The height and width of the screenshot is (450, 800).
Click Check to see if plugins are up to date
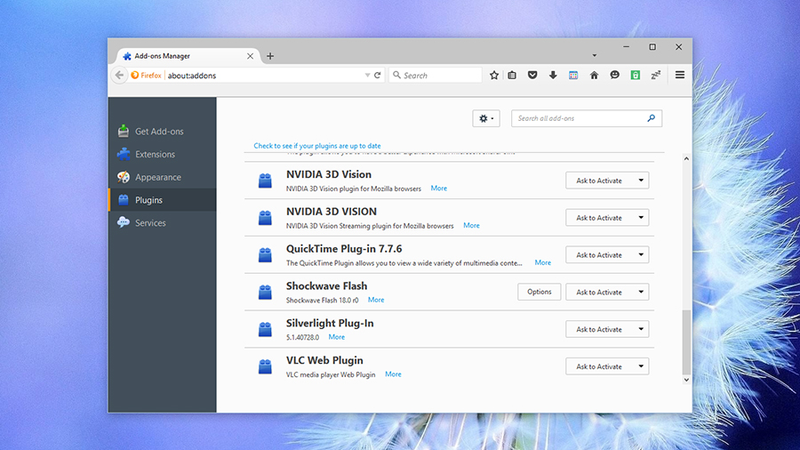pyautogui.click(x=317, y=145)
